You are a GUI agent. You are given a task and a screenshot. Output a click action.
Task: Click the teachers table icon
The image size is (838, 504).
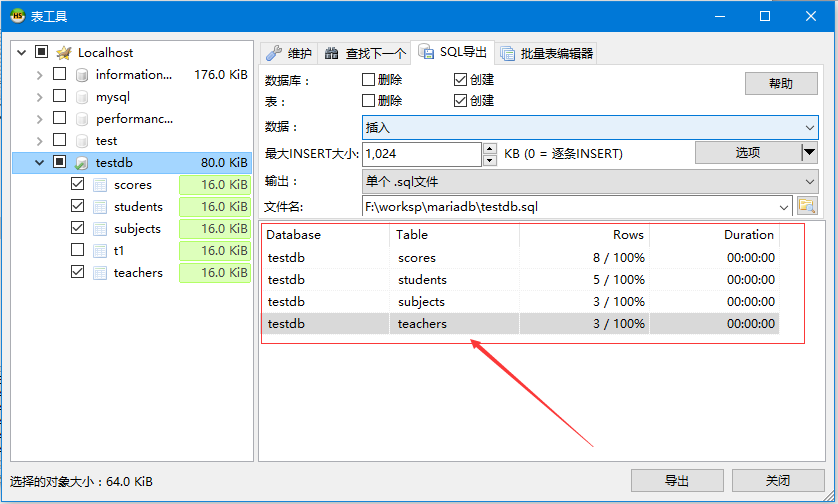(100, 273)
